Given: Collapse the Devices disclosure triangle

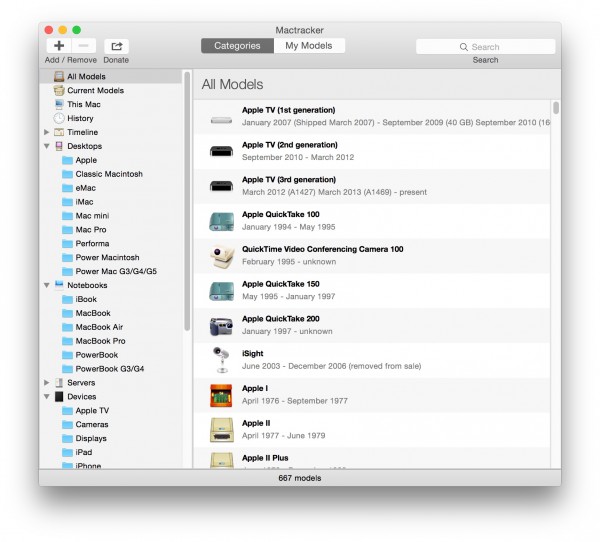Looking at the screenshot, I should point(47,397).
